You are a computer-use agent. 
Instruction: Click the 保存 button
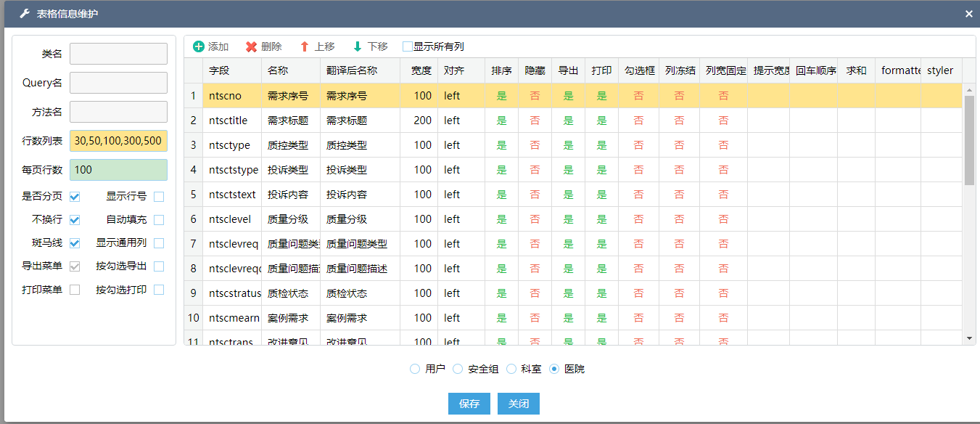469,404
